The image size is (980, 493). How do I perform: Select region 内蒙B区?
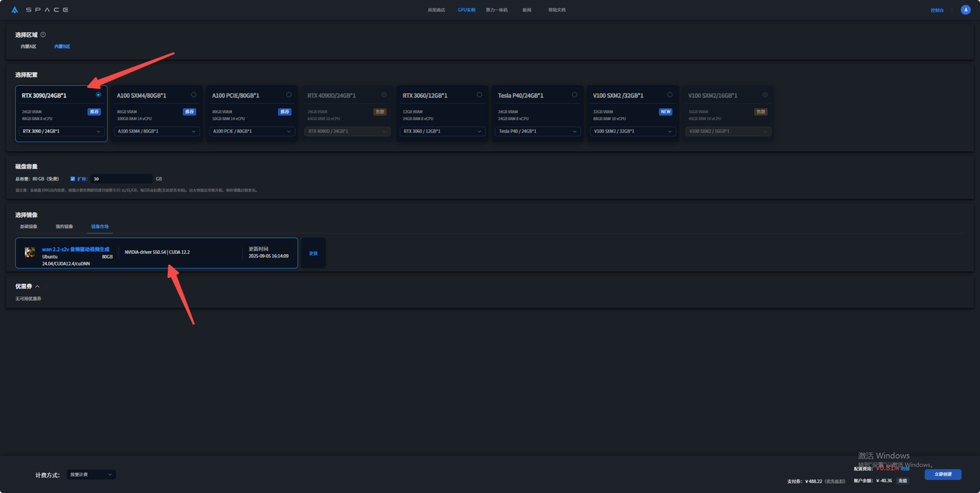pyautogui.click(x=62, y=47)
